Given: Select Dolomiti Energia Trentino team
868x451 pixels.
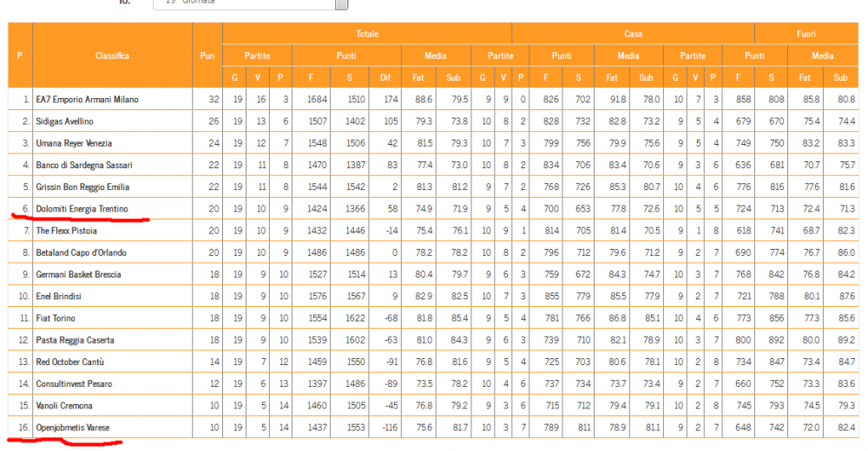Looking at the screenshot, I should pyautogui.click(x=82, y=209).
